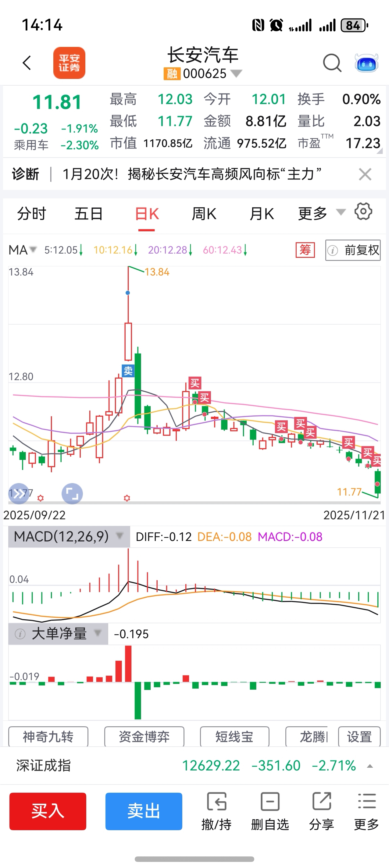Select the 日K chart tab

[x=147, y=214]
